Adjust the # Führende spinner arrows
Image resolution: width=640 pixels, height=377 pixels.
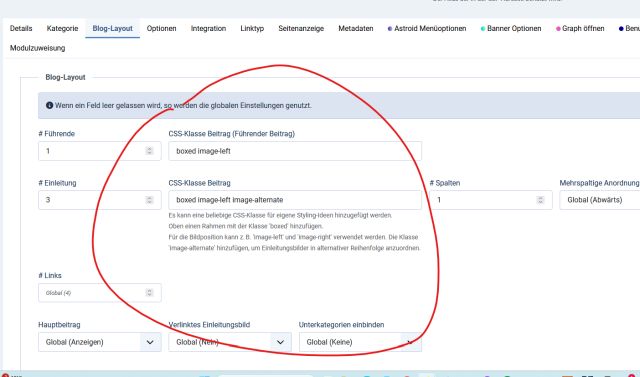(149, 151)
